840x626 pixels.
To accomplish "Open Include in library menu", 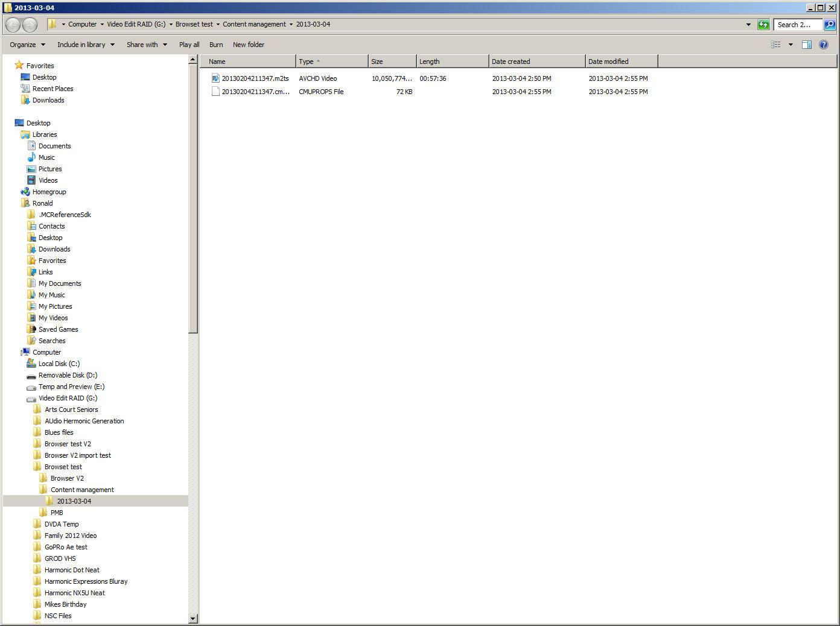I will point(86,45).
